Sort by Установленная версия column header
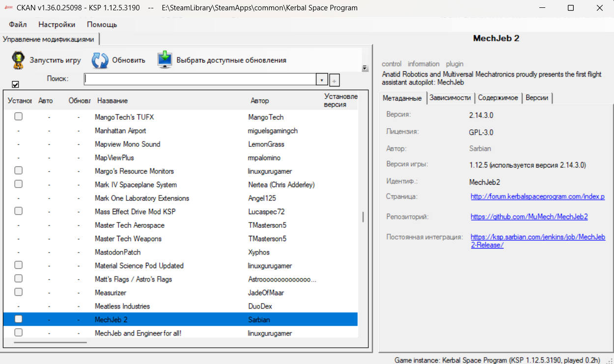The height and width of the screenshot is (364, 614). click(340, 101)
